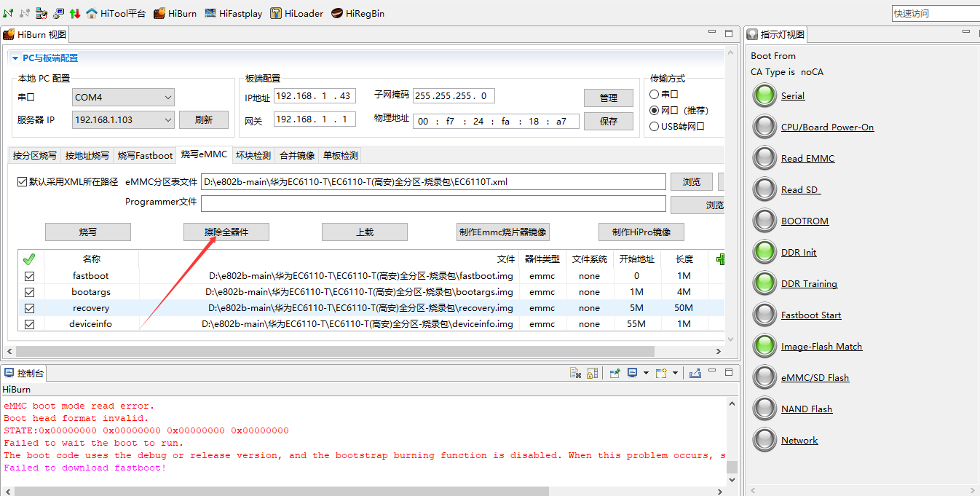Launch the HiLoader tool
980x496 pixels.
(x=297, y=13)
